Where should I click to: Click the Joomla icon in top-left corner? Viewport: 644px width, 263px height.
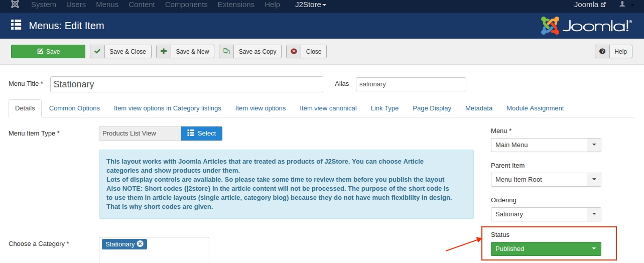(15, 5)
